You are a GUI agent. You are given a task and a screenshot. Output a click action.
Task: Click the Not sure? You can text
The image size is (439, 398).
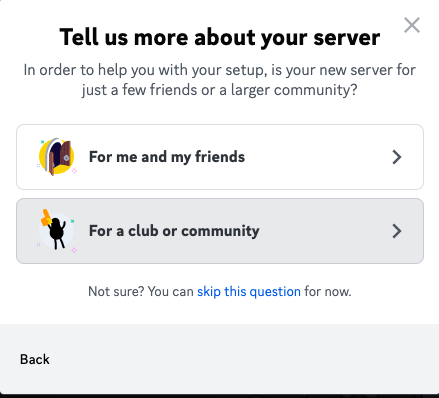tap(141, 292)
